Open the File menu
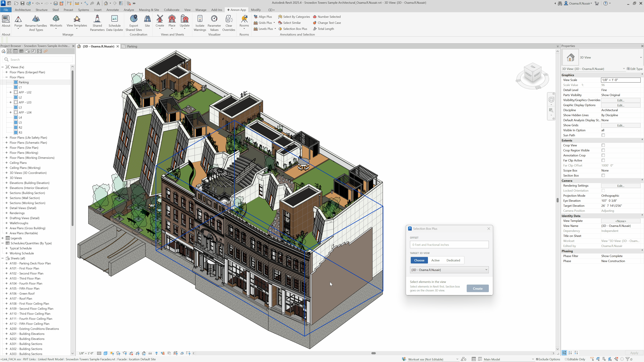The width and height of the screenshot is (644, 362). pos(6,10)
